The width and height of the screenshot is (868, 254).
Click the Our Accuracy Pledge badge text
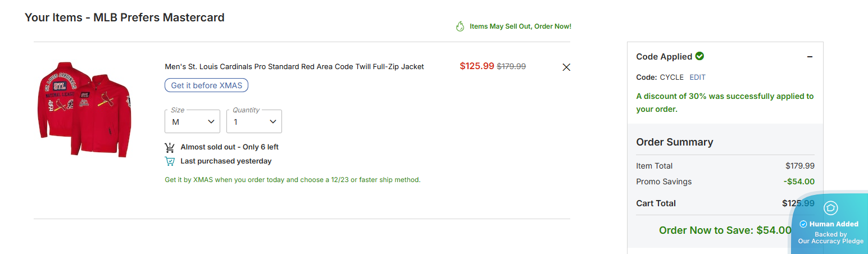coord(830,241)
